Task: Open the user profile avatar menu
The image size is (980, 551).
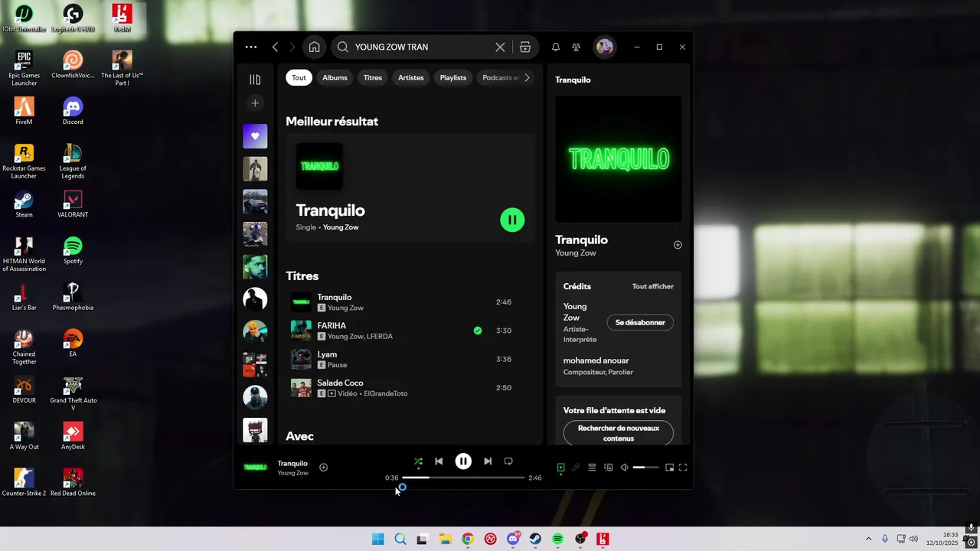Action: click(605, 47)
